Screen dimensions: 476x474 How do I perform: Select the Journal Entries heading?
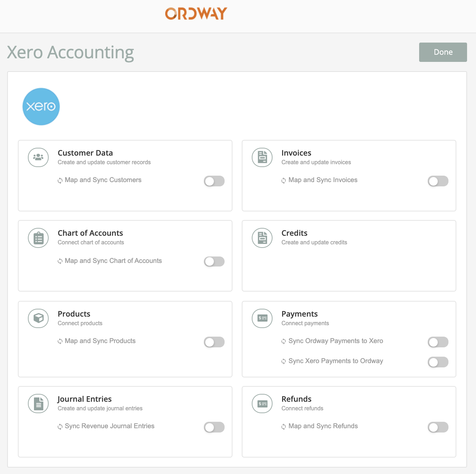pyautogui.click(x=84, y=399)
